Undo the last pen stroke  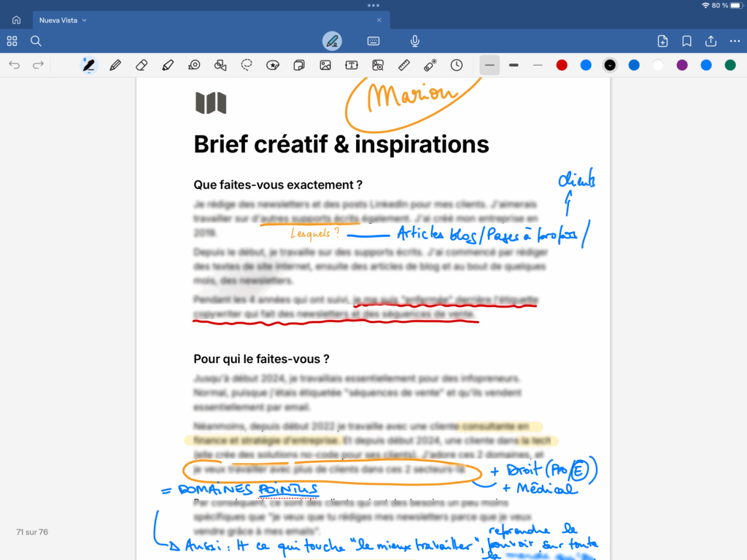click(x=15, y=65)
